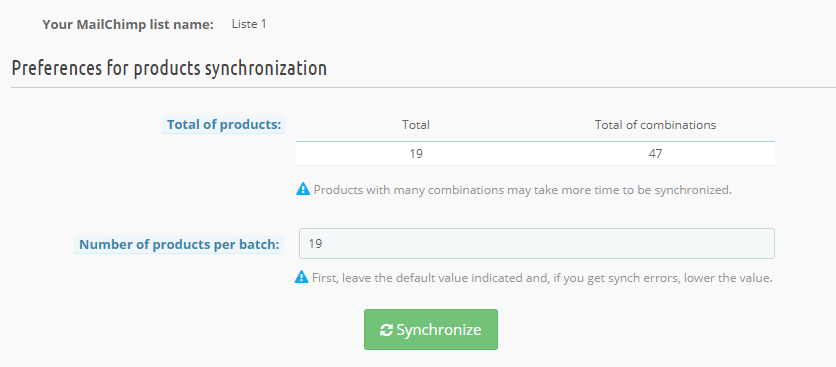Click the 'Liste 1' list name

click(x=249, y=24)
